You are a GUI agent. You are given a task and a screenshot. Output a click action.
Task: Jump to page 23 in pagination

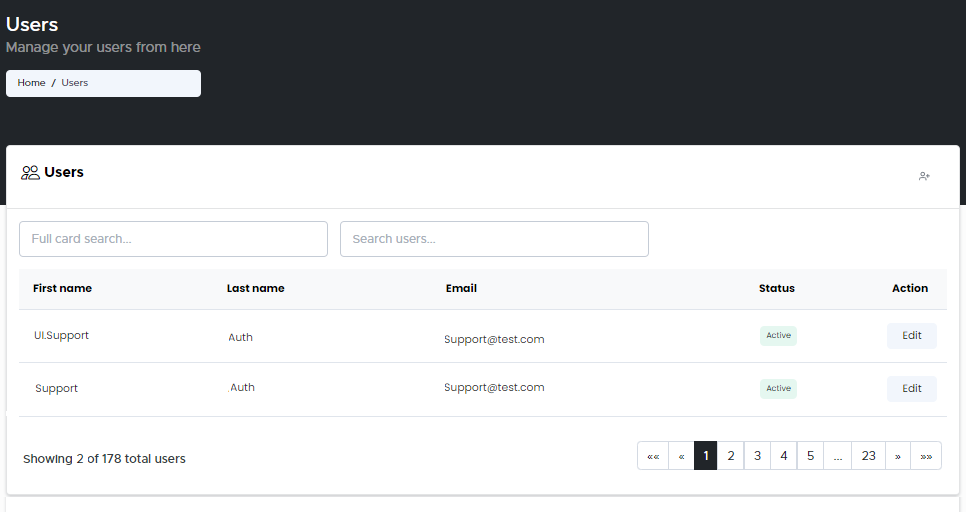(x=868, y=456)
